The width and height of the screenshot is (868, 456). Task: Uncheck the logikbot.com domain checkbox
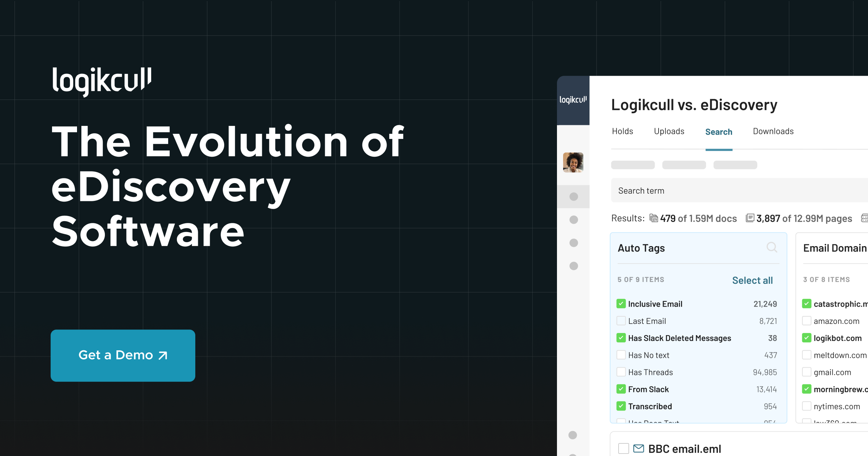(807, 338)
